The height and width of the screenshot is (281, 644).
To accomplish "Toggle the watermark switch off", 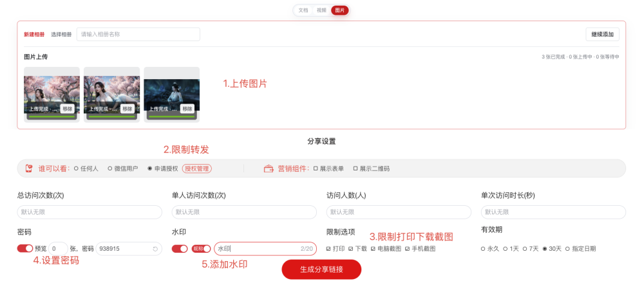I will [180, 249].
